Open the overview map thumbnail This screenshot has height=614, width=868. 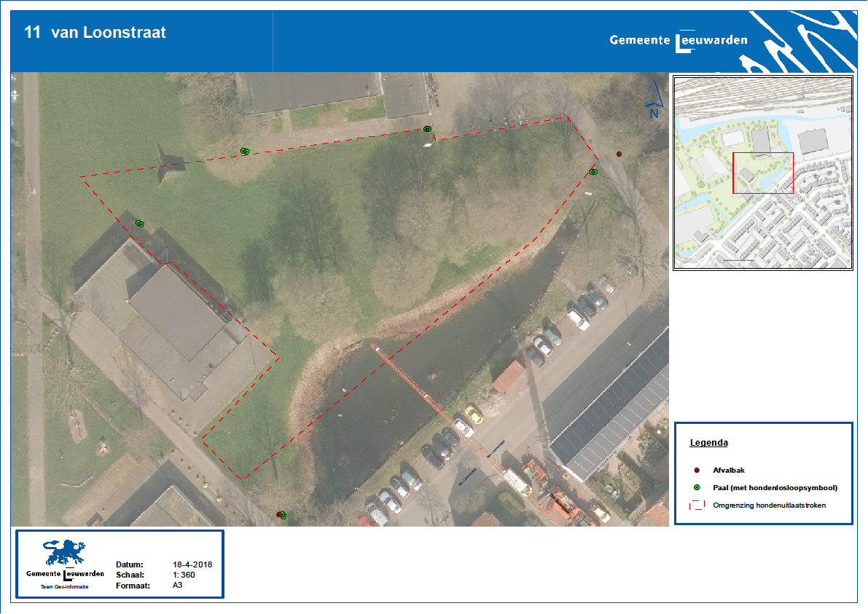[762, 173]
